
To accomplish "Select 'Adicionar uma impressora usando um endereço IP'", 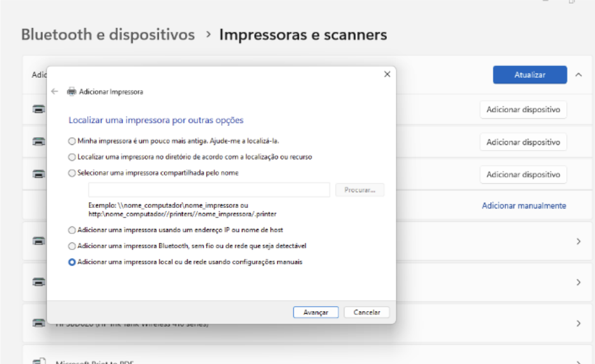I will pos(72,230).
